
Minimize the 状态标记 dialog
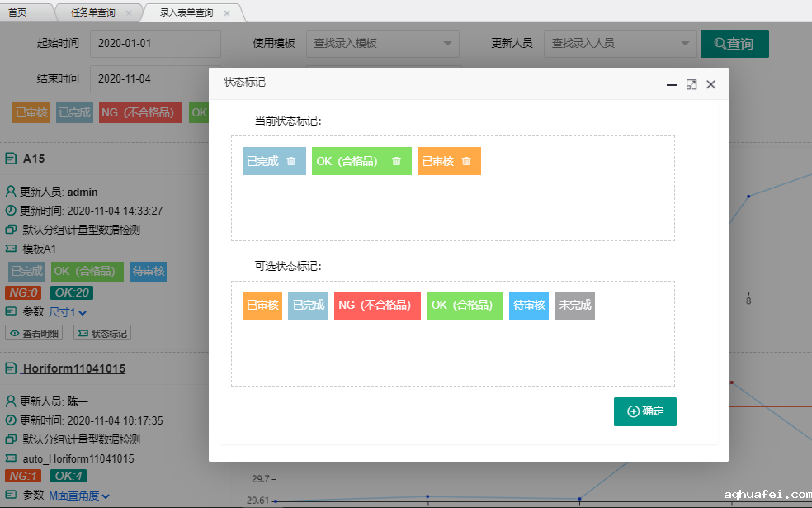coord(672,84)
